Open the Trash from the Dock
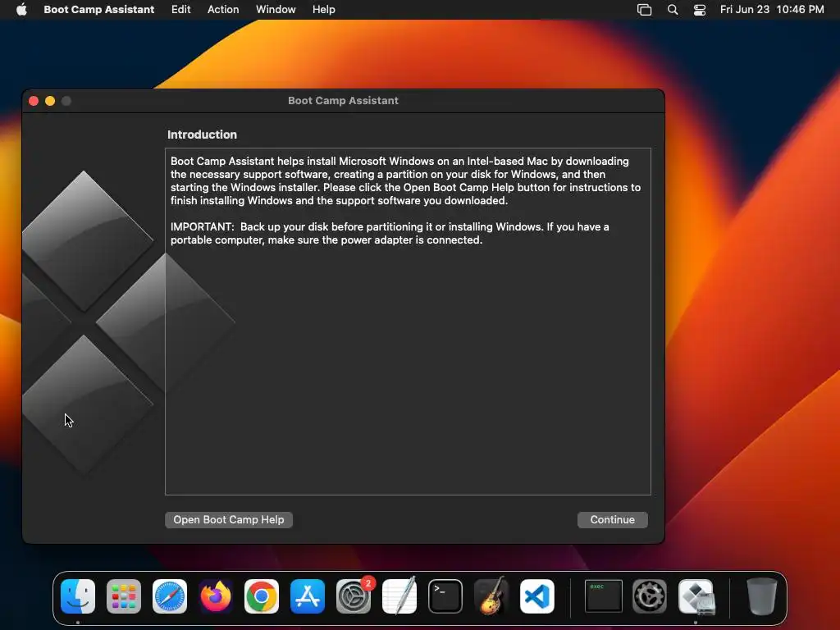Image resolution: width=840 pixels, height=630 pixels. pos(762,596)
